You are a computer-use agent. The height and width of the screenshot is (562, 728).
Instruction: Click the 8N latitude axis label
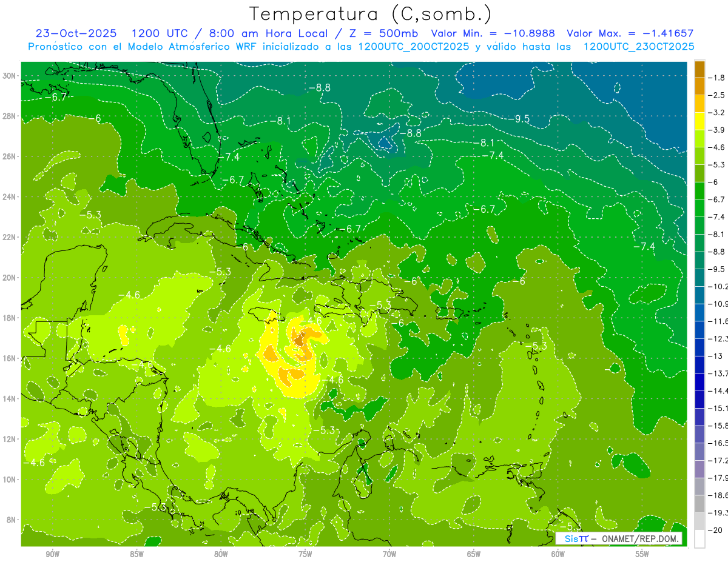(x=12, y=520)
